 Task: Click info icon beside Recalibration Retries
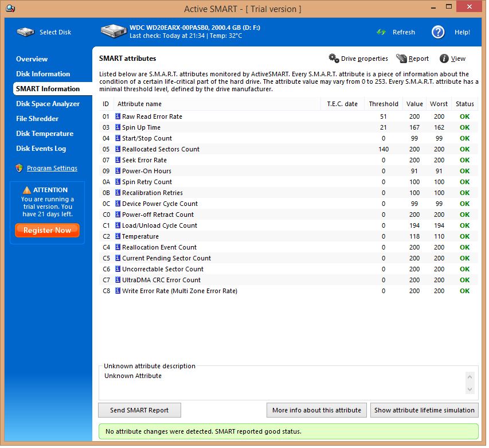(118, 193)
